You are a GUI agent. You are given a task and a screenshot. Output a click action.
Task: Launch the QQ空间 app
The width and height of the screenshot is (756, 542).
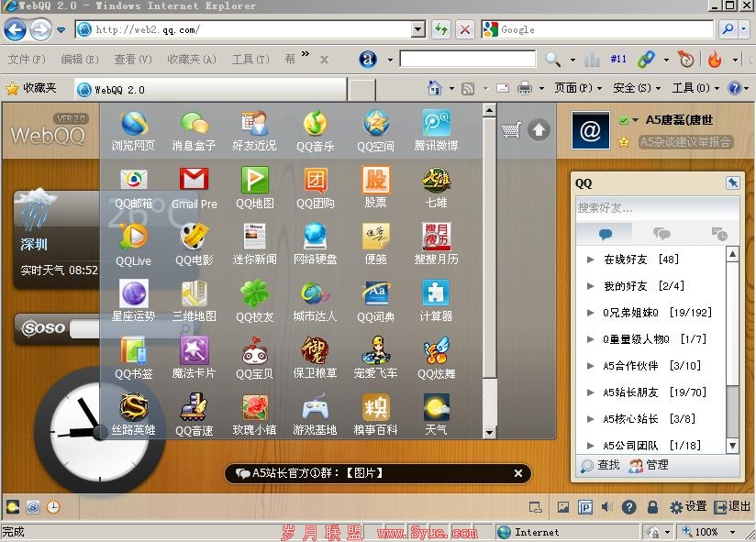375,131
